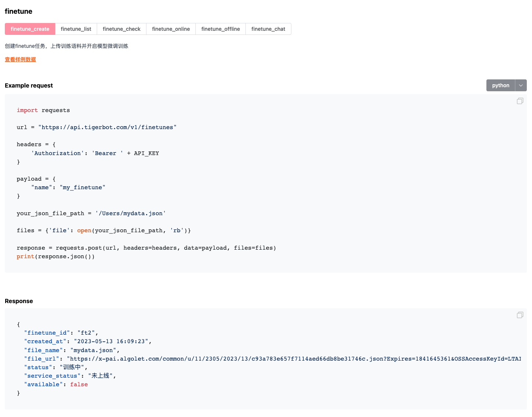
Task: Copy the Response JSON block
Action: click(520, 315)
